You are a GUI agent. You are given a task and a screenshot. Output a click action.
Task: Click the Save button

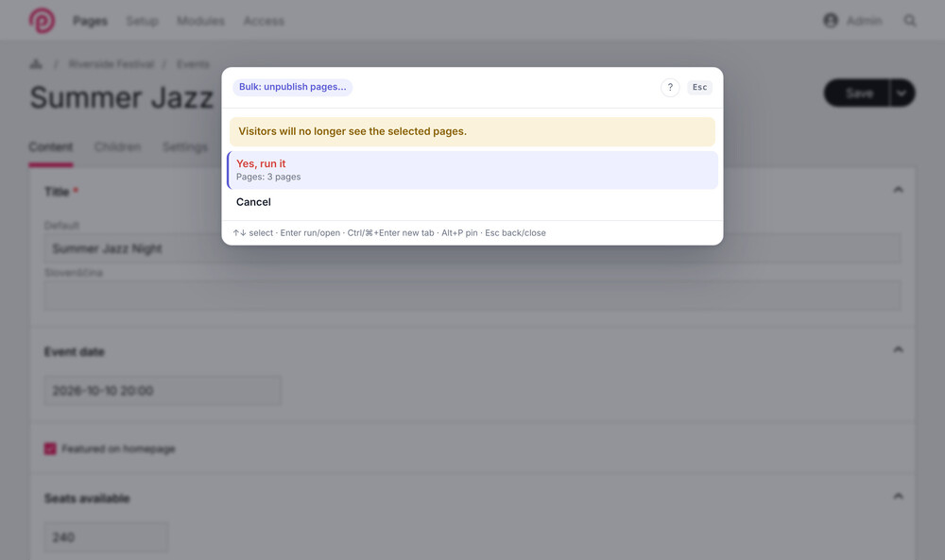857,93
